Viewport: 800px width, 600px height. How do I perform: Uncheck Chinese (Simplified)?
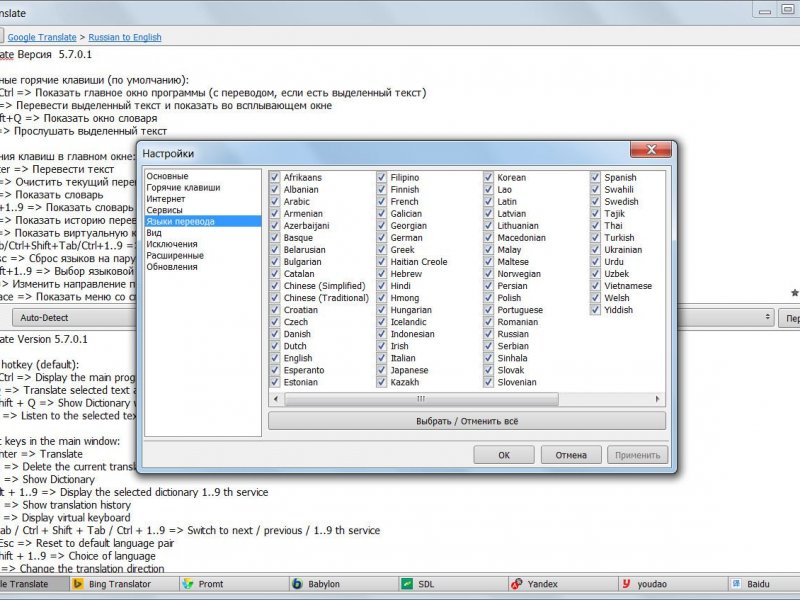click(x=275, y=286)
